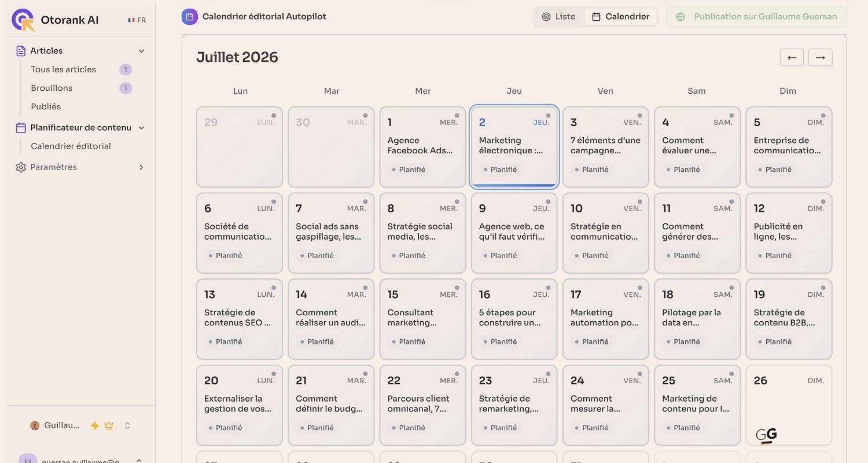Click the crown icon in account row
The height and width of the screenshot is (463, 868).
[108, 425]
